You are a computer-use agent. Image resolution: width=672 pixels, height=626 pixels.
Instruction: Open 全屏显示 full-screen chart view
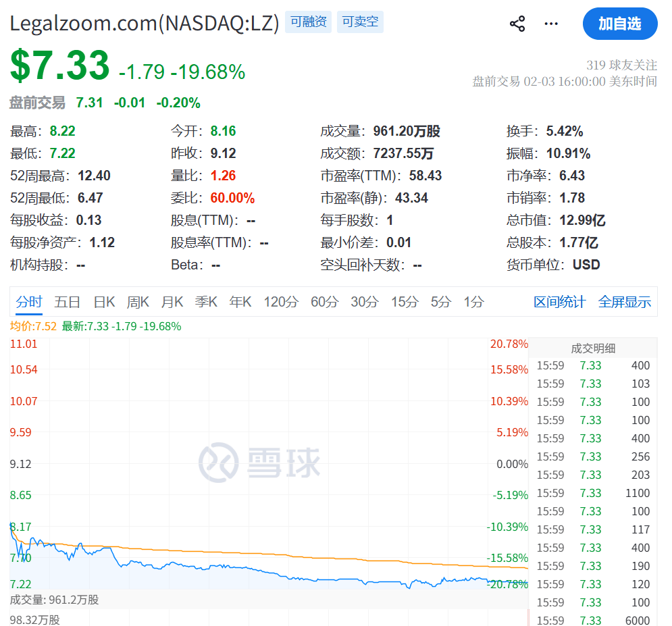624,302
